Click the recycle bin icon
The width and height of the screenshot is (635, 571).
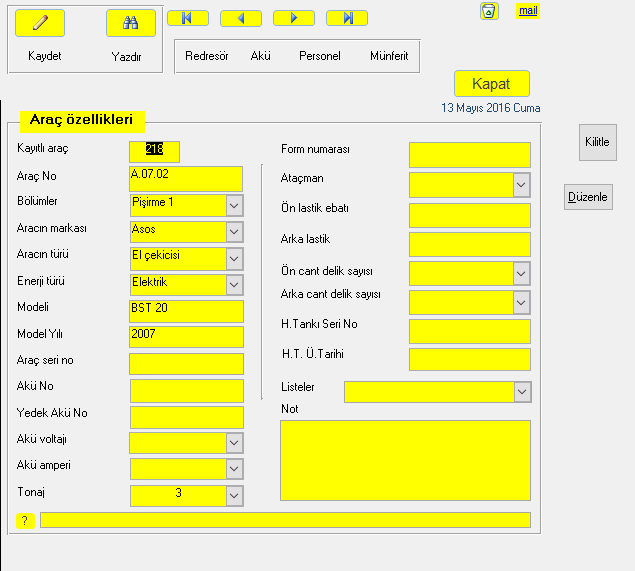pyautogui.click(x=489, y=11)
